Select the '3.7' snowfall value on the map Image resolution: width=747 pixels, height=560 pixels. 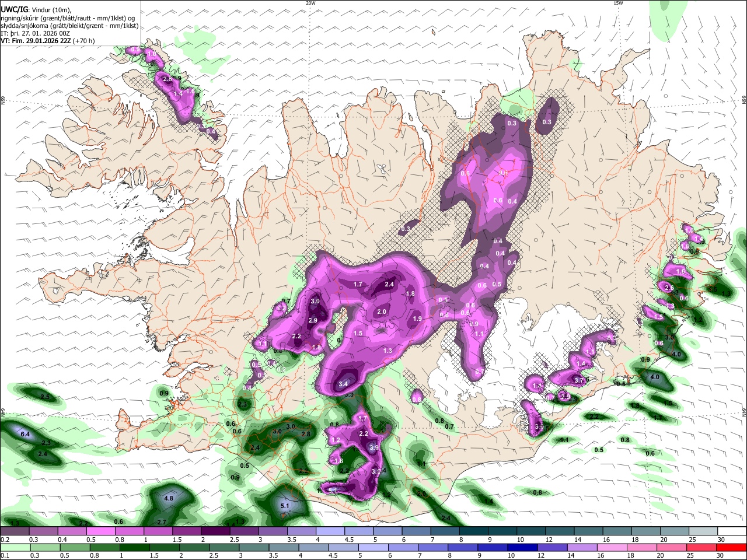tap(579, 380)
